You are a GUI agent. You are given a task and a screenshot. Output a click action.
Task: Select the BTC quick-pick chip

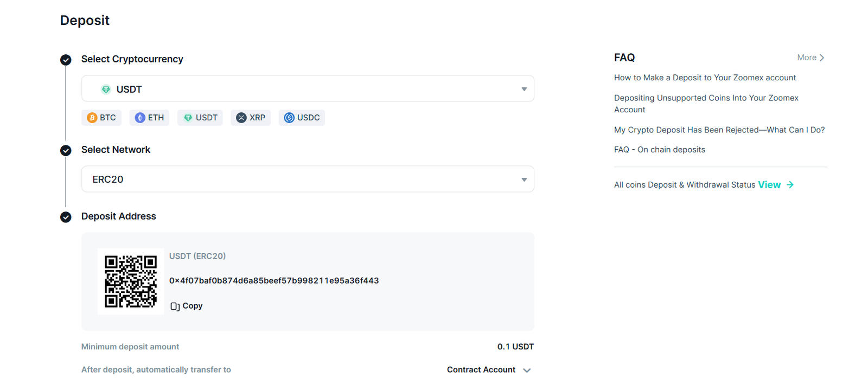[101, 118]
